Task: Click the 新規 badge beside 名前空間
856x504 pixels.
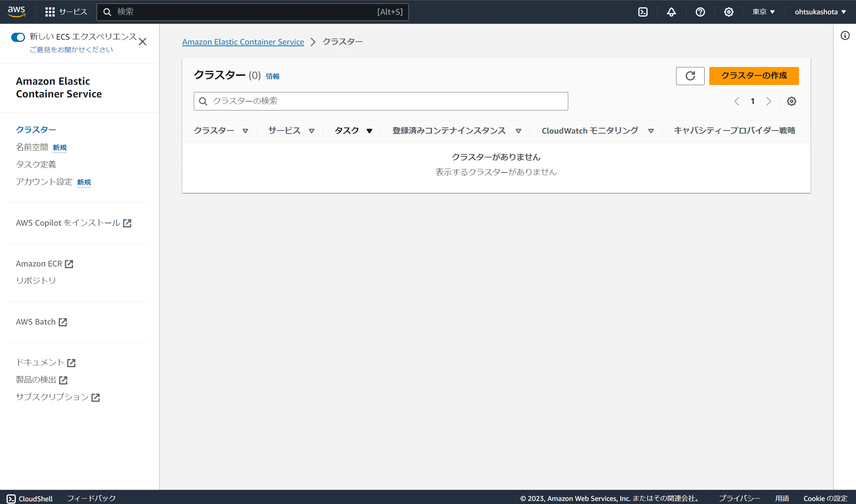Action: click(x=60, y=148)
